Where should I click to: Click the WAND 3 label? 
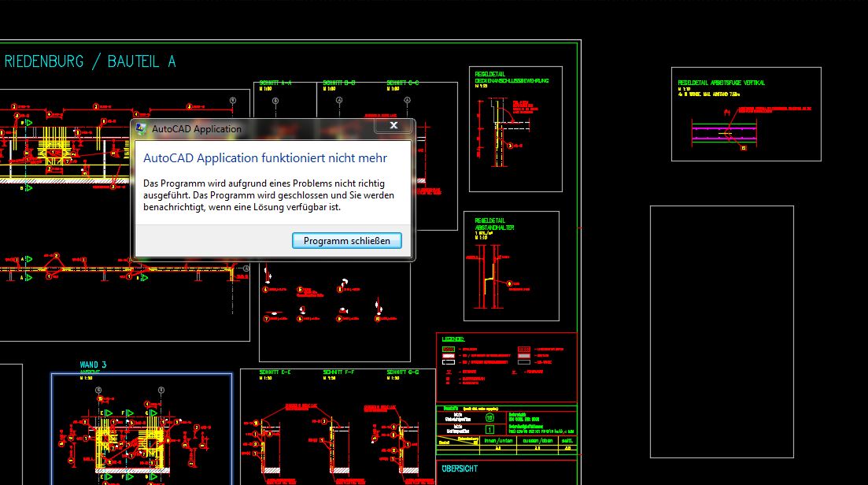point(93,365)
